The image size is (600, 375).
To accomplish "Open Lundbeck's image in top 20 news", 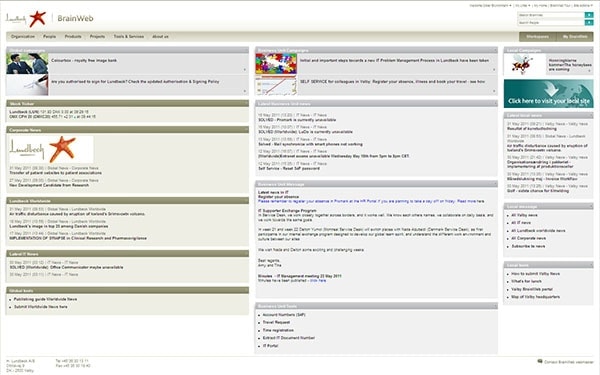I will [x=59, y=226].
